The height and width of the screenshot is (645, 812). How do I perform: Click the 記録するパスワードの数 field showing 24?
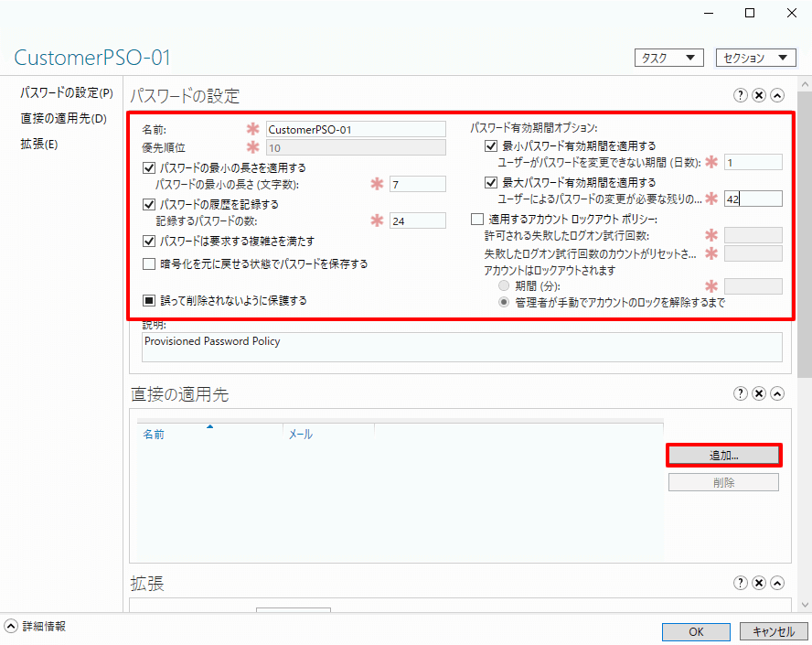[x=417, y=220]
